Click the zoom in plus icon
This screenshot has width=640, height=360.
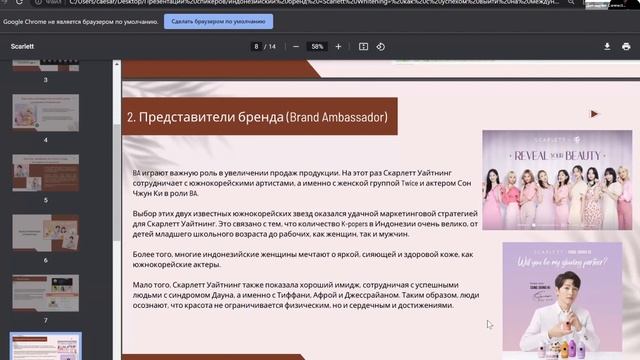[x=338, y=47]
